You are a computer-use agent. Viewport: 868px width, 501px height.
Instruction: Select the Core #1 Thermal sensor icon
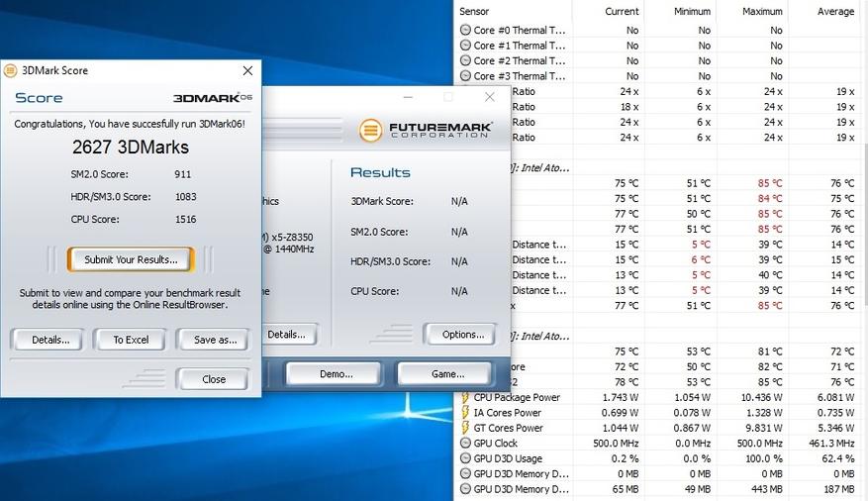point(465,46)
